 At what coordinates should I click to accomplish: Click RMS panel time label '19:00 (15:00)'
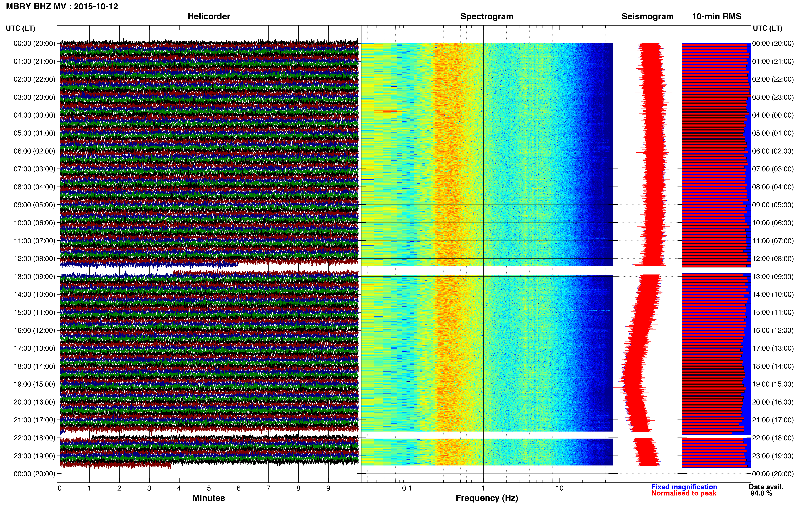pyautogui.click(x=773, y=384)
